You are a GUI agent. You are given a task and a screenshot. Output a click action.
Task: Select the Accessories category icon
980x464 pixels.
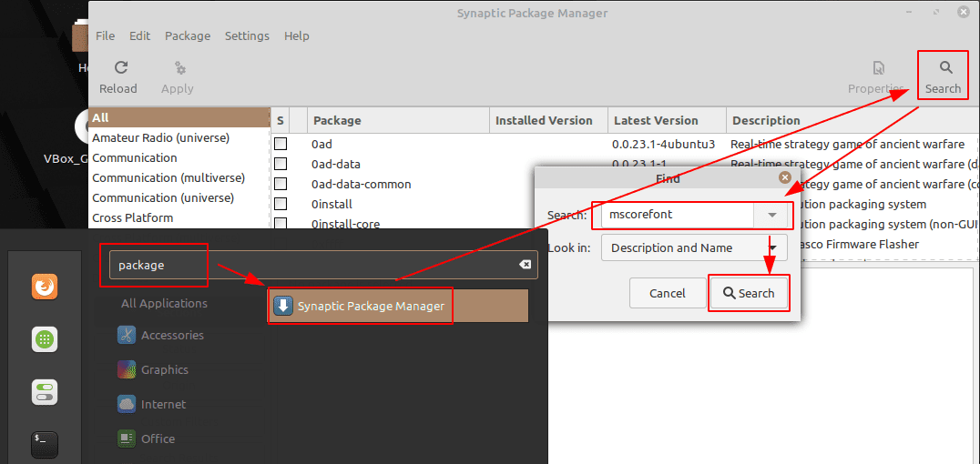point(127,336)
